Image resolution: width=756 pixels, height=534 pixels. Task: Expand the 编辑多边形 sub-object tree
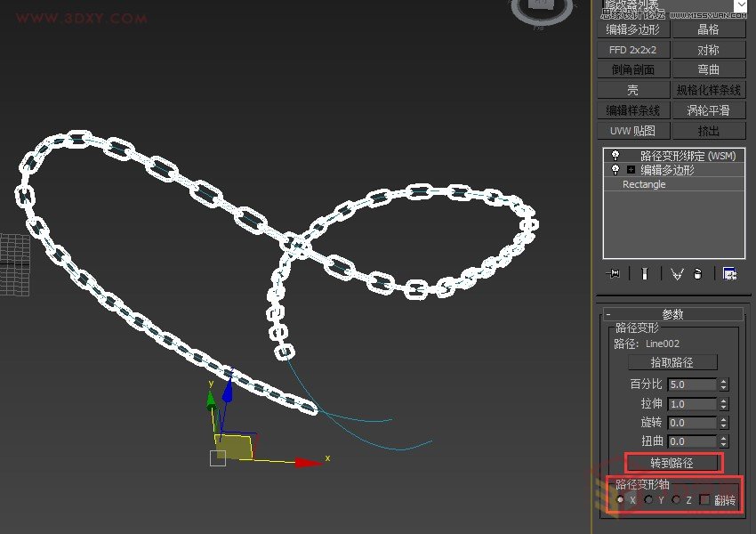click(631, 170)
